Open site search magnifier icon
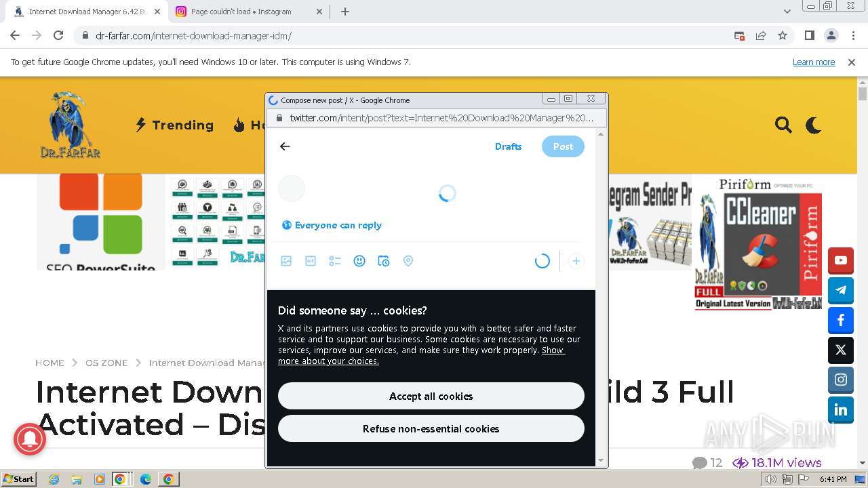Image resolution: width=868 pixels, height=488 pixels. [x=783, y=125]
